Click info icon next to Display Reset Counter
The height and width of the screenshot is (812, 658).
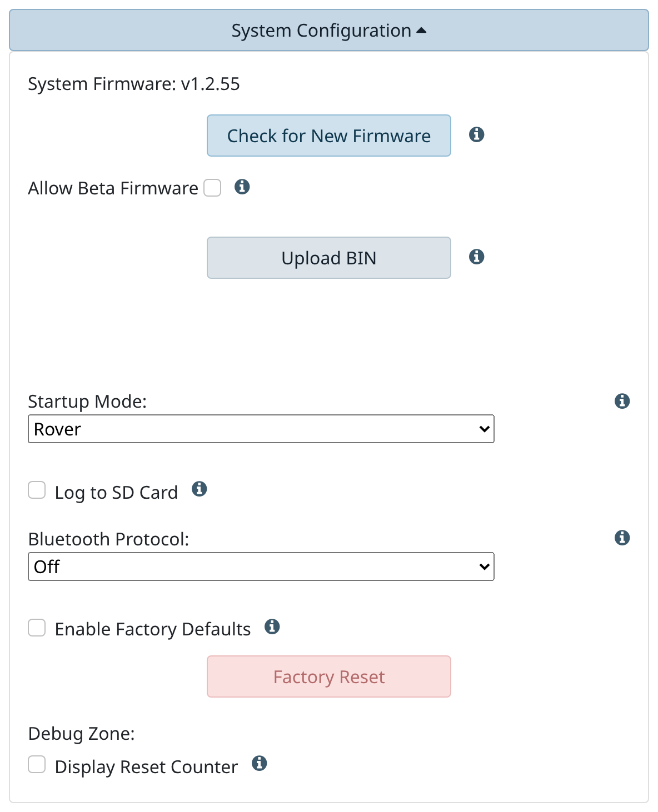[x=259, y=763]
